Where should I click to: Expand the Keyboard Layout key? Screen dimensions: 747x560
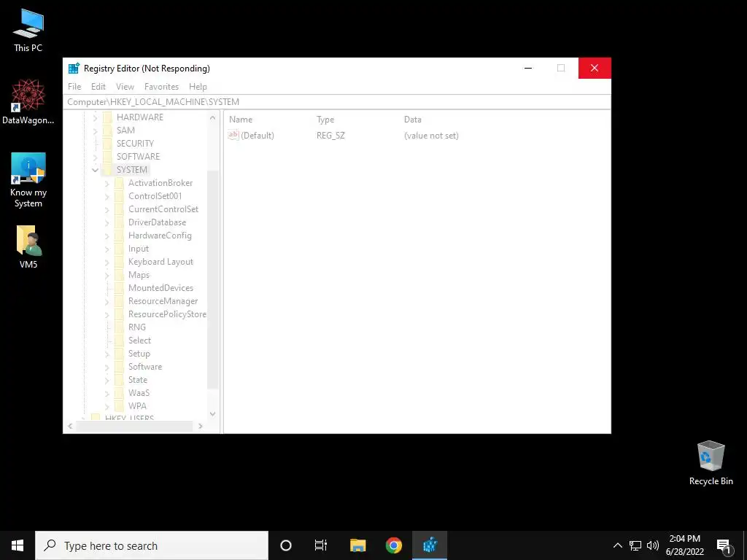pos(107,262)
